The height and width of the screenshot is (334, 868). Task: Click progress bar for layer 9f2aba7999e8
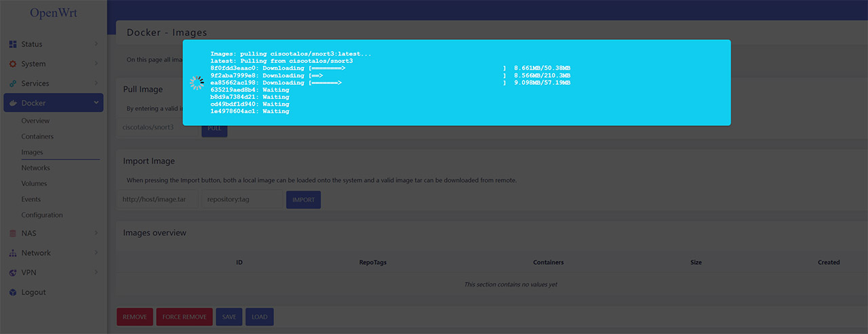(408, 75)
